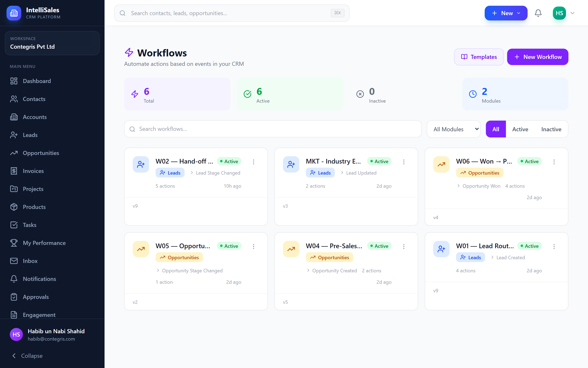The width and height of the screenshot is (588, 368).
Task: Collapse the sidebar
Action: pyautogui.click(x=27, y=356)
